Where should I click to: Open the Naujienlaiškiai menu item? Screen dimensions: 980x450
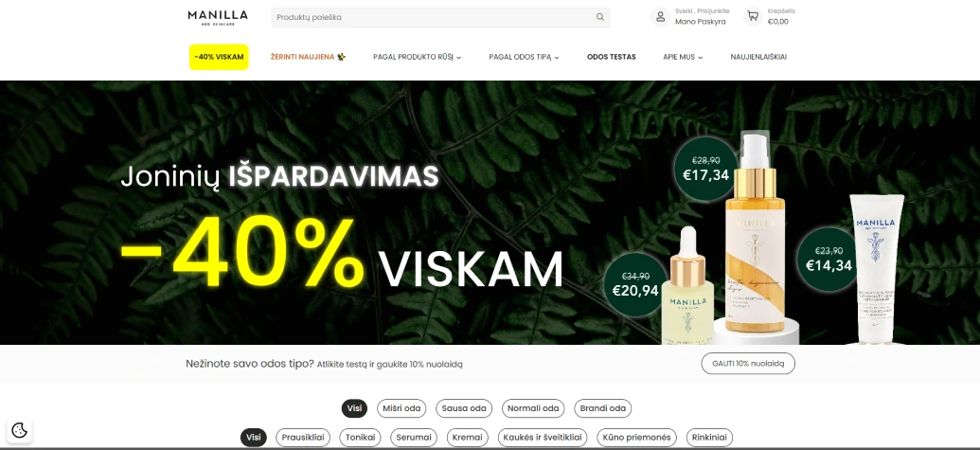tap(758, 57)
